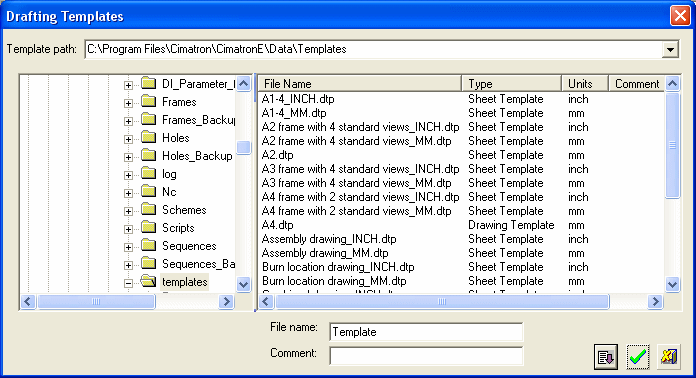The image size is (696, 378).
Task: Open the Template path dropdown
Action: (x=670, y=49)
